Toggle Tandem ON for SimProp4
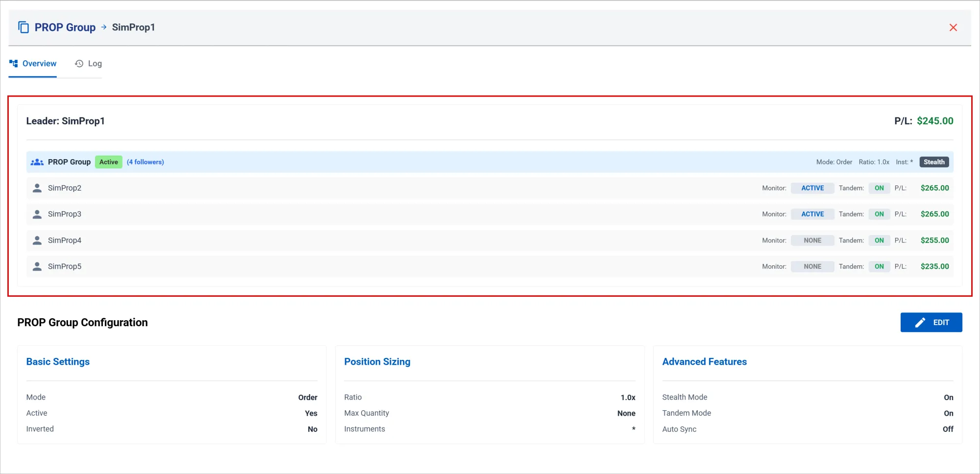Screen dimensions: 980x474 click(879, 240)
